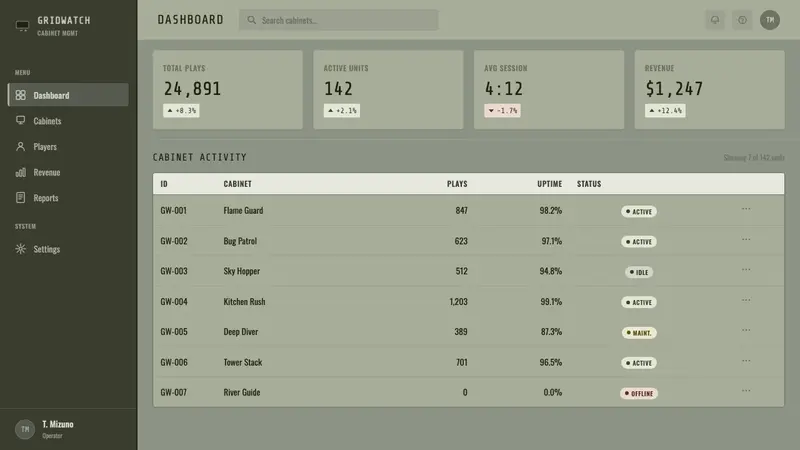Viewport: 800px width, 450px height.
Task: Select the GW-005 ID cell
Action: click(x=174, y=332)
